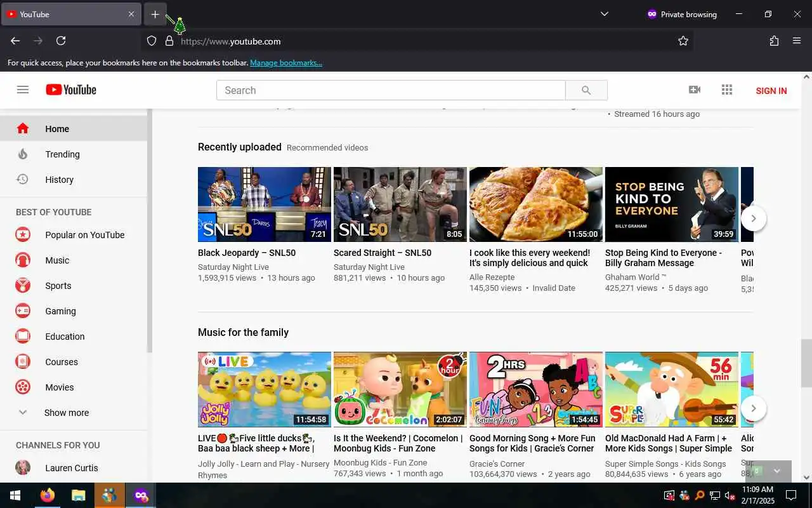Click the taskbar clock 11:09 AM
The image size is (812, 508).
[757, 495]
